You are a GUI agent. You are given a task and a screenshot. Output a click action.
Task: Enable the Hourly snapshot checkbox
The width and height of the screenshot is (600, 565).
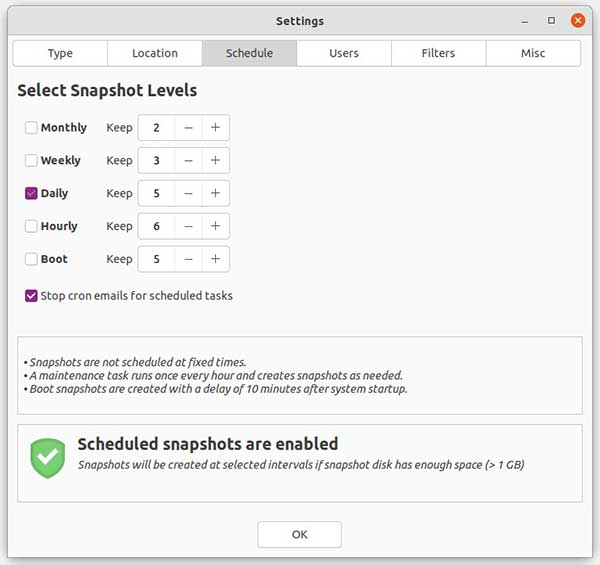pos(31,227)
